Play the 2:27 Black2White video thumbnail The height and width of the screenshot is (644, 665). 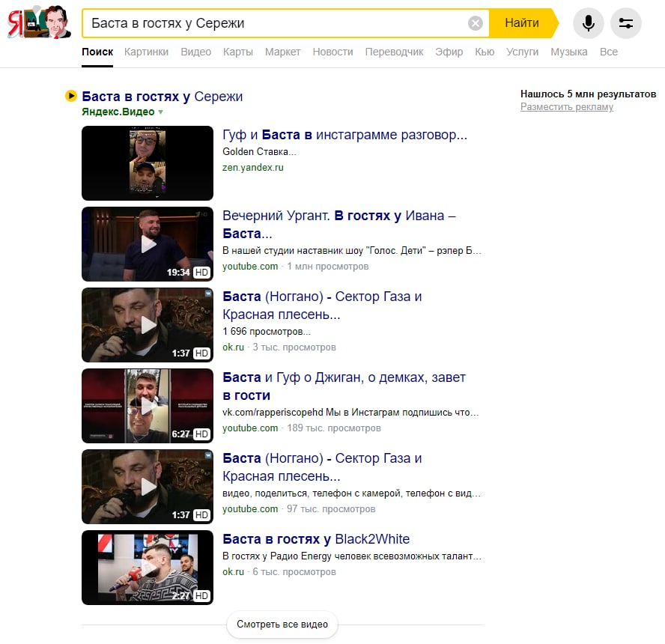point(148,568)
